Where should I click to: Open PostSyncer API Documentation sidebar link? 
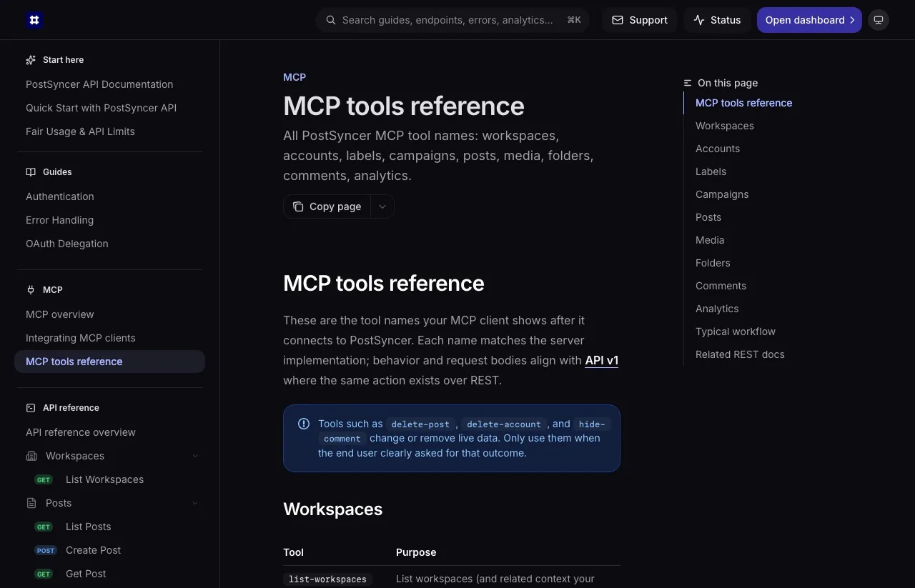pos(99,84)
